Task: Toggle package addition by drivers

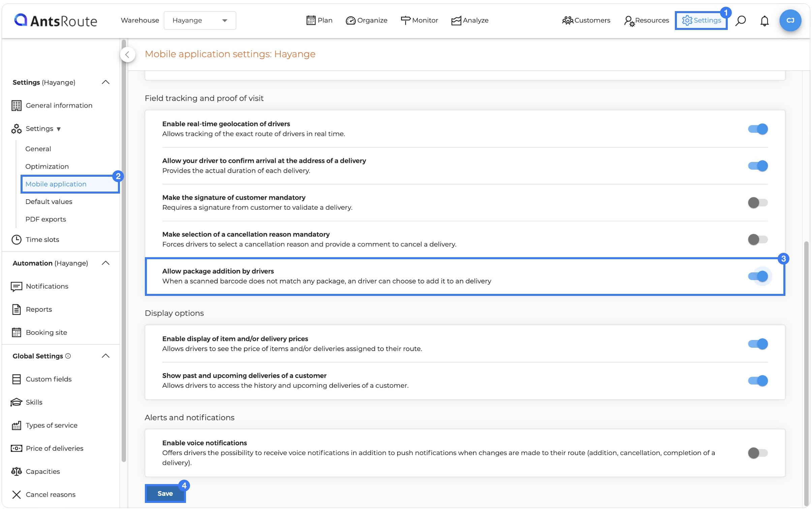Action: coord(758,276)
